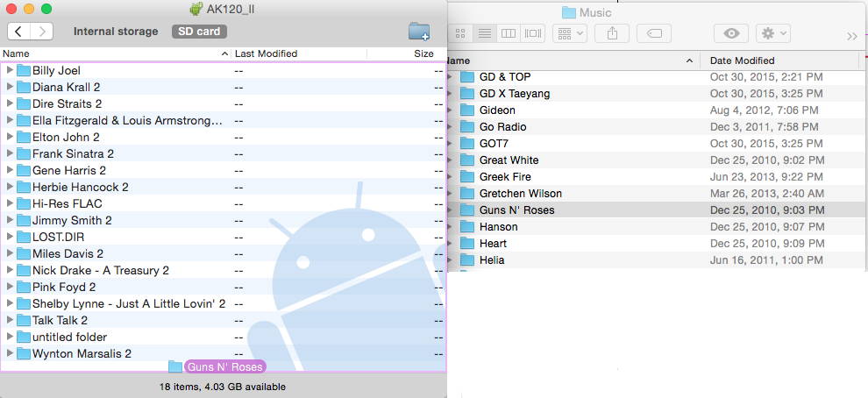Expand the Elton John 2 folder
The image size is (868, 398).
(x=10, y=137)
